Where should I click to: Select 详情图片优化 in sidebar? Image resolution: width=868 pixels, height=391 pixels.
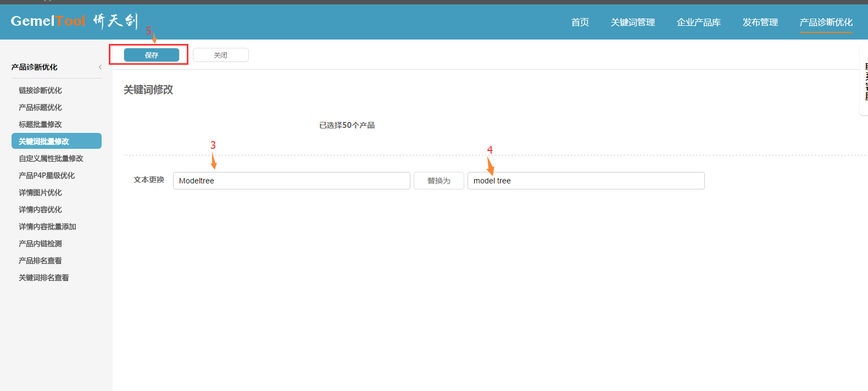pyautogui.click(x=40, y=192)
